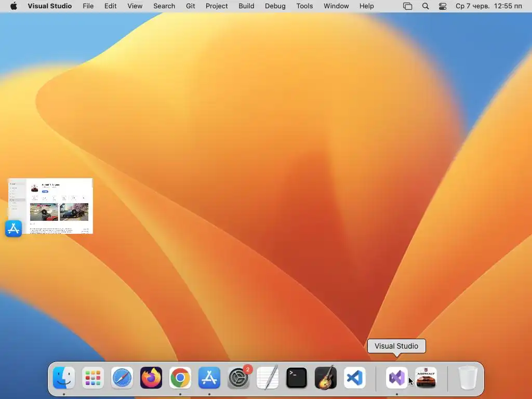
Task: Launch GarageBand from the Dock
Action: point(326,378)
